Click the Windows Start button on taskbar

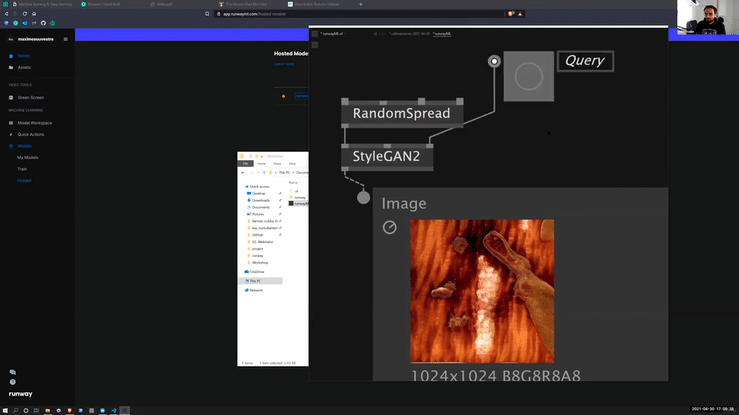coord(5,410)
